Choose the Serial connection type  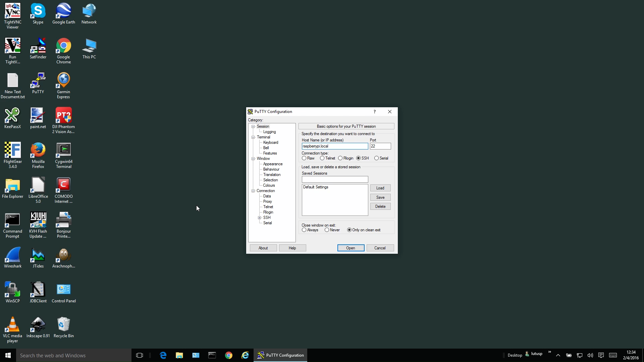tap(376, 158)
